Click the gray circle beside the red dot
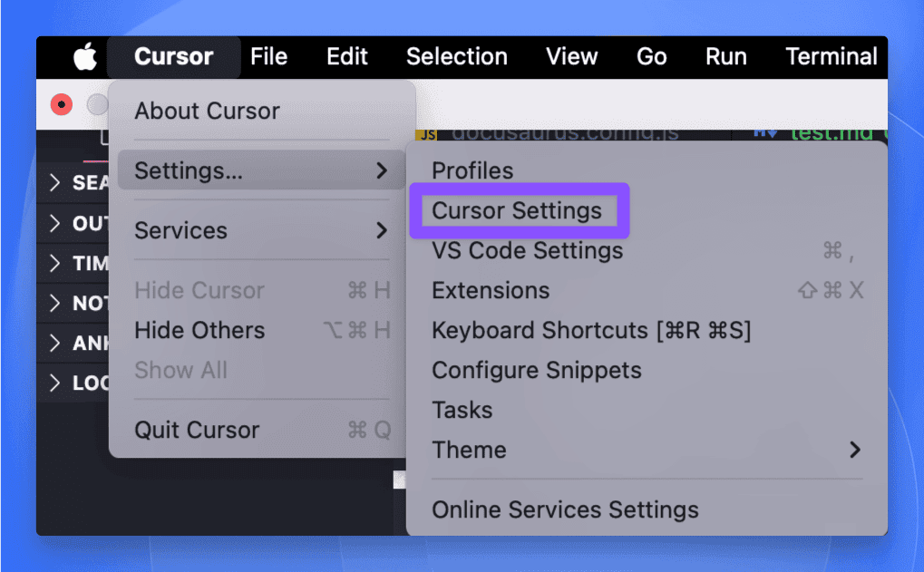The width and height of the screenshot is (924, 572). point(97,103)
